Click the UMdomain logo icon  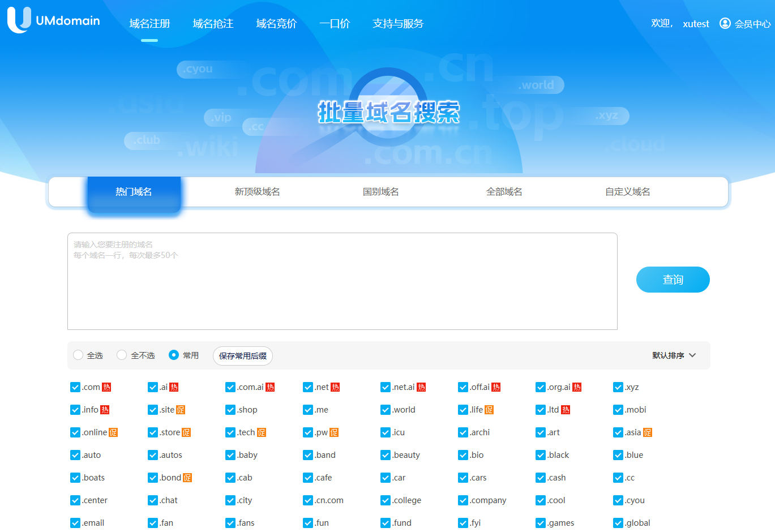coord(19,20)
